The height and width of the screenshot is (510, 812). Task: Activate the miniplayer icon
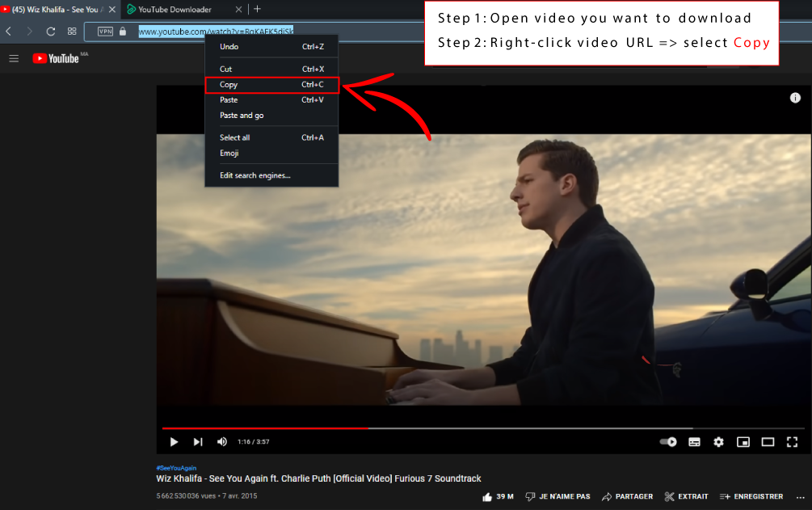coord(743,441)
